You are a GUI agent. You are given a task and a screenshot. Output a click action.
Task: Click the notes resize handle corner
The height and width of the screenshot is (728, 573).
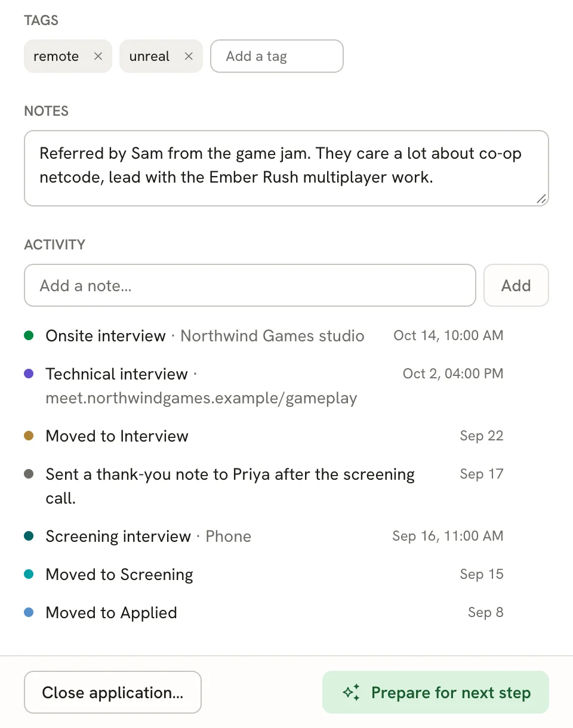pos(541,199)
